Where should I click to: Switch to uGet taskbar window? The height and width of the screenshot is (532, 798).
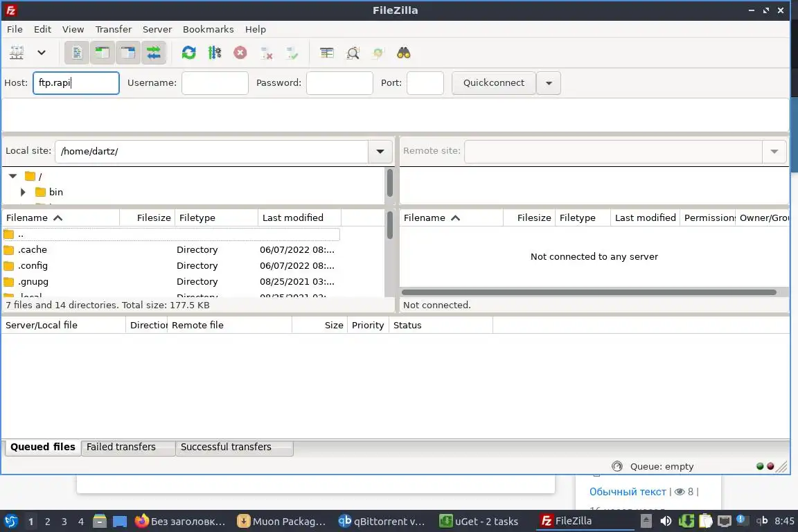[x=479, y=521]
